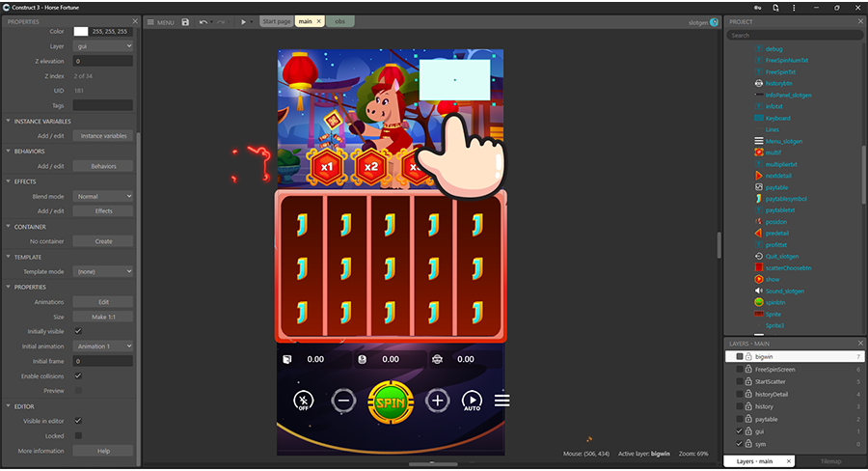The width and height of the screenshot is (868, 471).
Task: Click the Save project icon
Action: pos(185,21)
